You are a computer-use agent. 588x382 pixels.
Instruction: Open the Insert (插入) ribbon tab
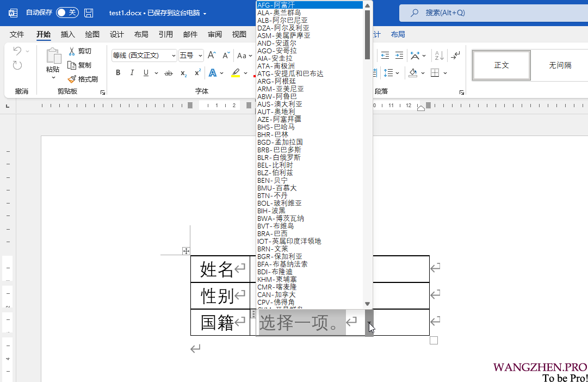click(68, 34)
